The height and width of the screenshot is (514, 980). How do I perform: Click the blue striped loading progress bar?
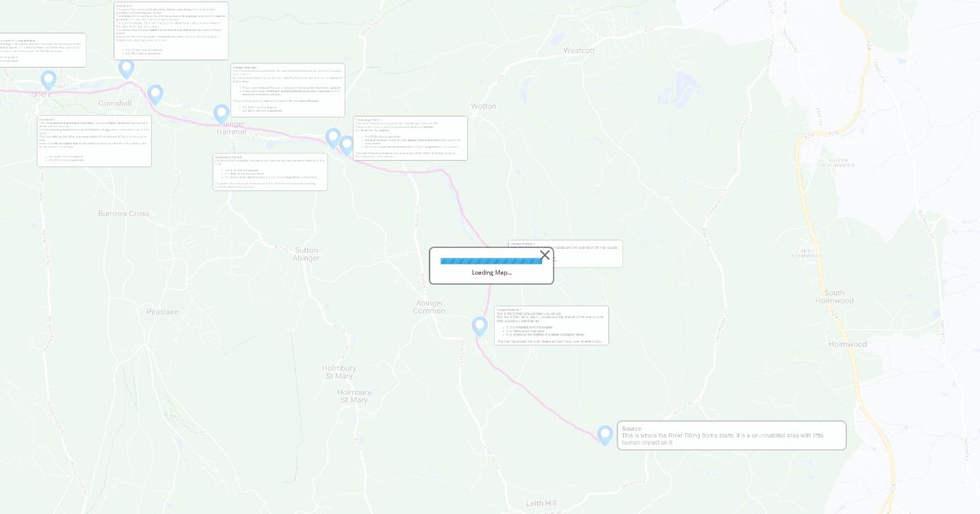[x=491, y=261]
